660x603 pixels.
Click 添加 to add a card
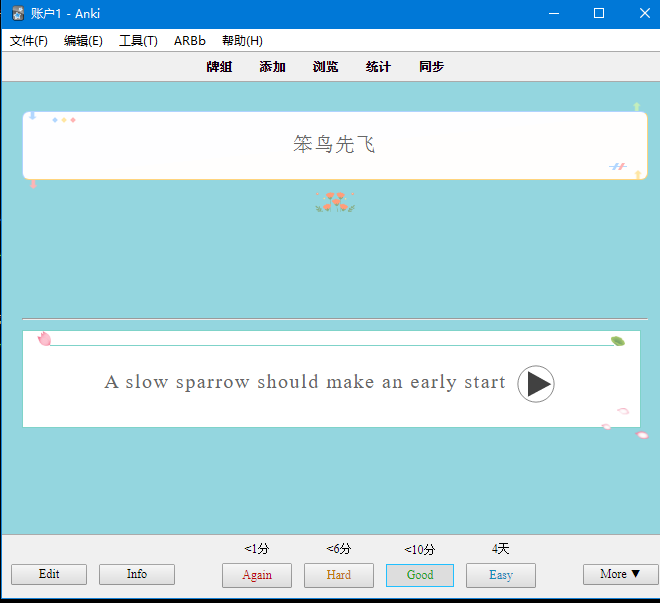click(x=272, y=66)
